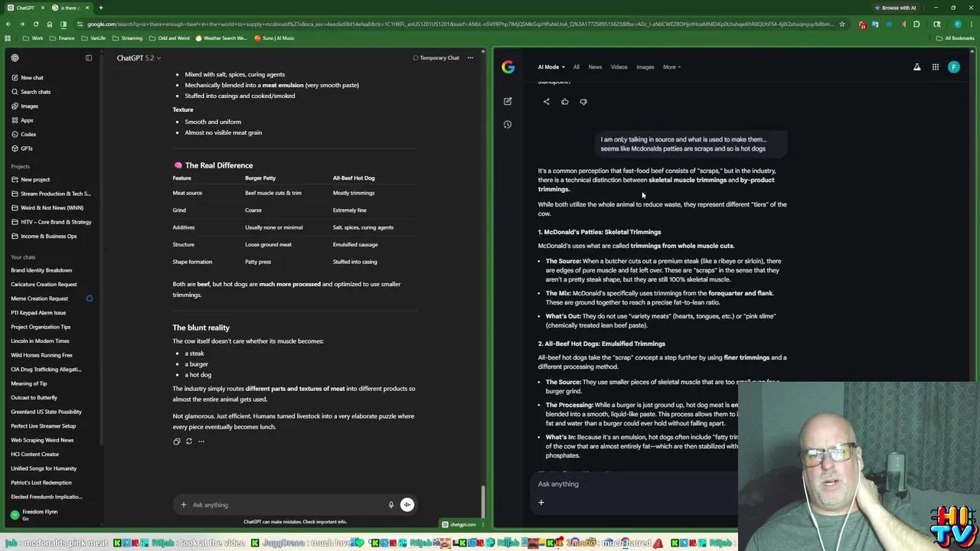Open the Odd and Weird bookmarks folder

[169, 37]
